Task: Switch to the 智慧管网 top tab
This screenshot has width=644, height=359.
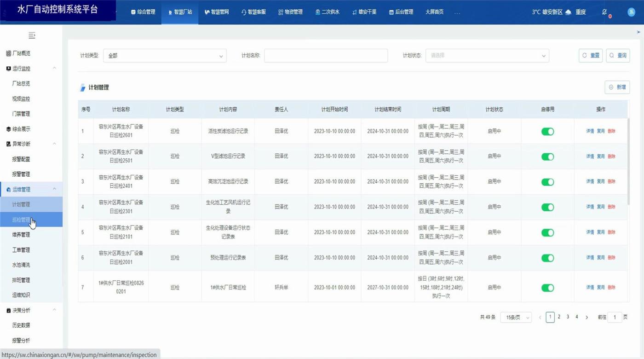Action: point(217,12)
